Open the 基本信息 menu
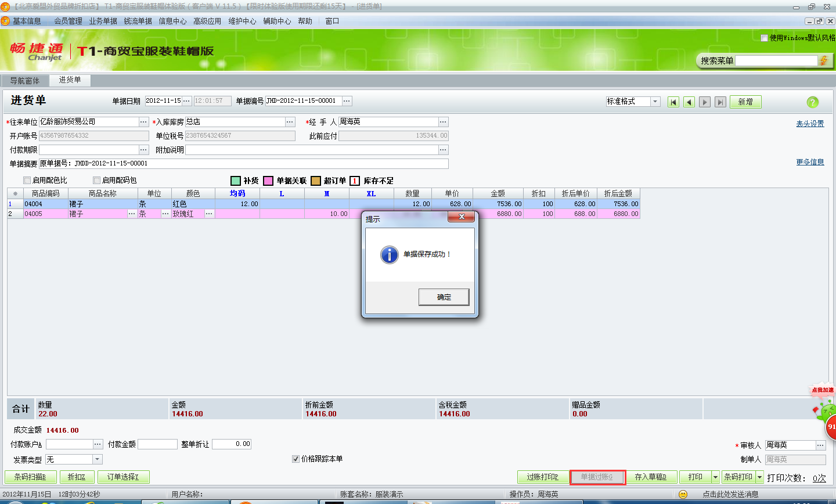The height and width of the screenshot is (504, 836). tap(27, 21)
